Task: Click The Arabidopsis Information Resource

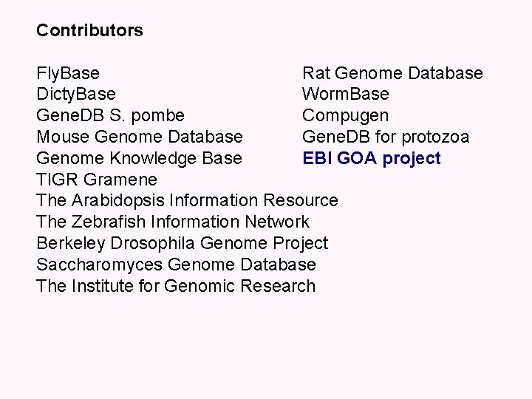Action: point(187,201)
